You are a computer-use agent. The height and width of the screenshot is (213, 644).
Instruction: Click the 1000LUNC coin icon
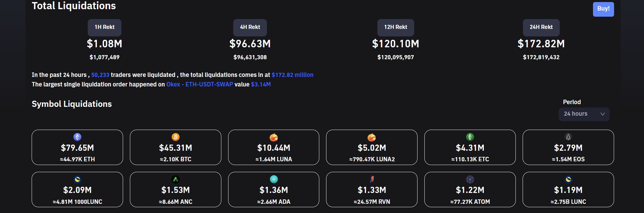coord(78,179)
